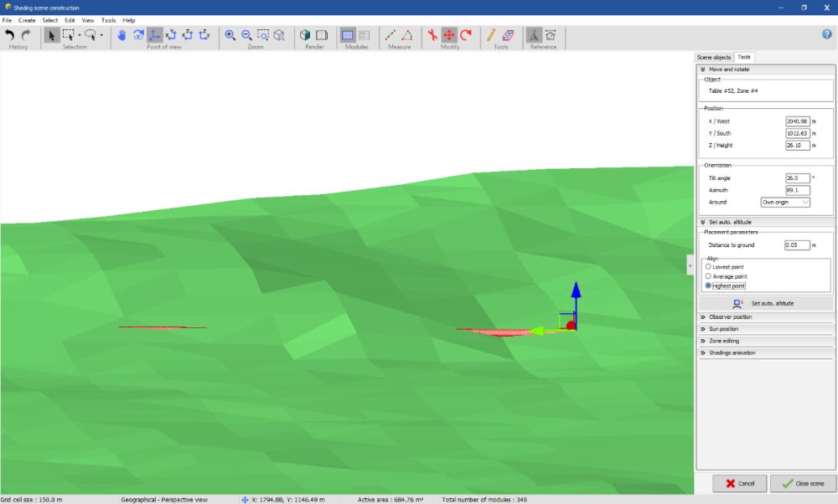Viewport: 838px width, 504px height.
Task: Click the zoom in magnifier
Action: (230, 35)
